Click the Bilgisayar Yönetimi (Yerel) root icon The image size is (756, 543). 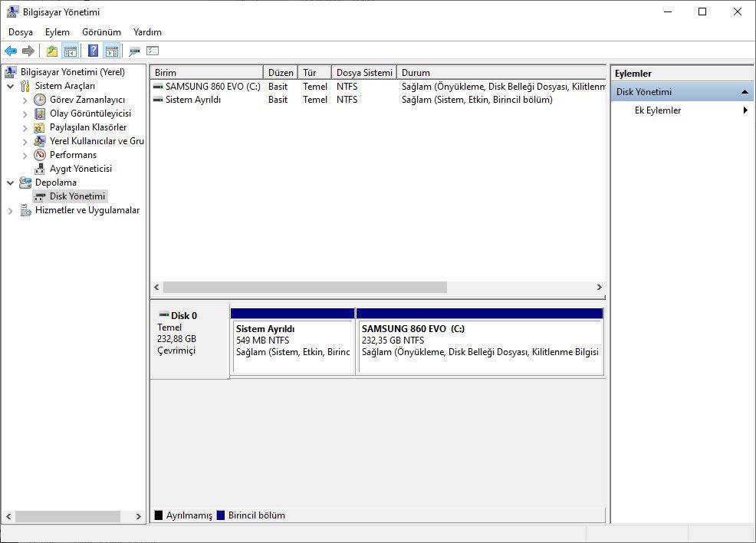11,72
